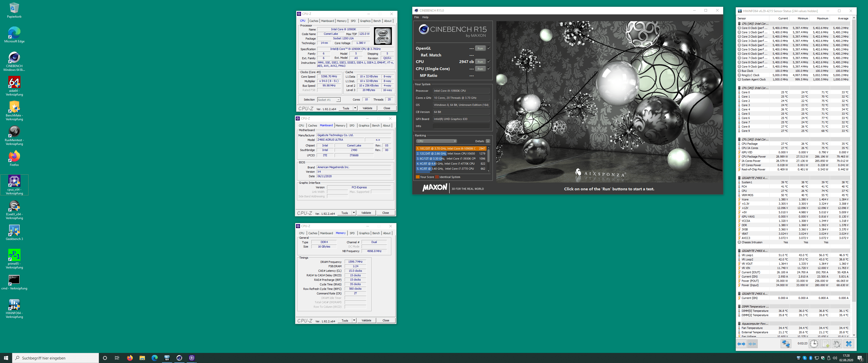
Task: Run the CPU (Single Core) test
Action: tap(480, 69)
